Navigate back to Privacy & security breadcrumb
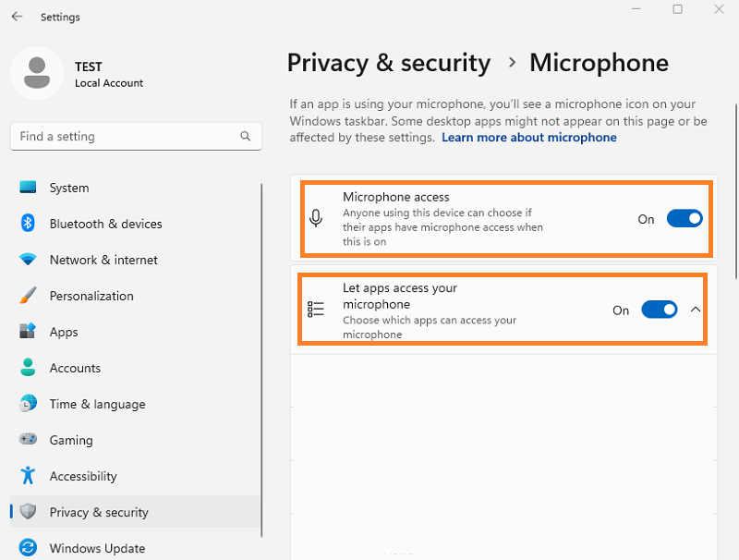Screen dimensions: 739x560 389,63
